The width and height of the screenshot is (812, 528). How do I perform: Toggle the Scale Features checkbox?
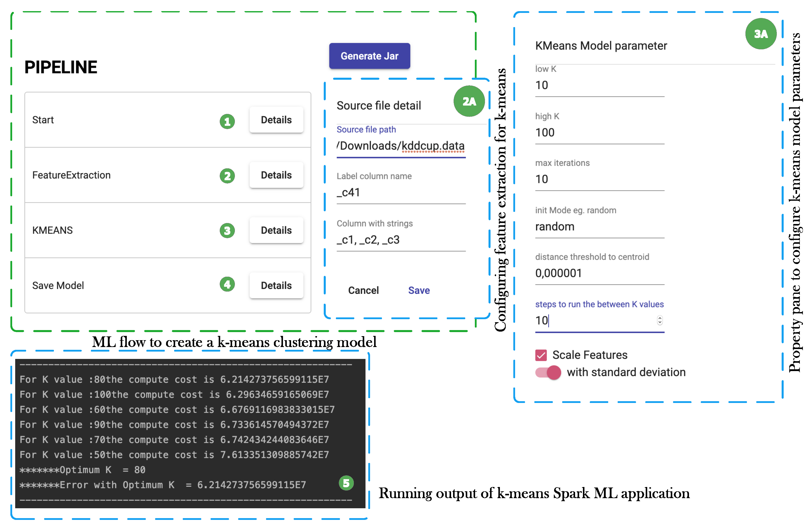[x=541, y=355]
